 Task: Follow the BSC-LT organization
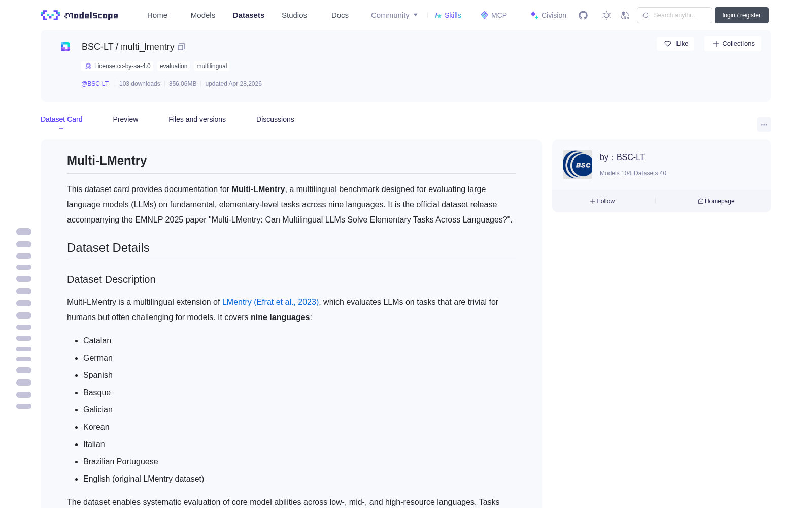(x=602, y=201)
